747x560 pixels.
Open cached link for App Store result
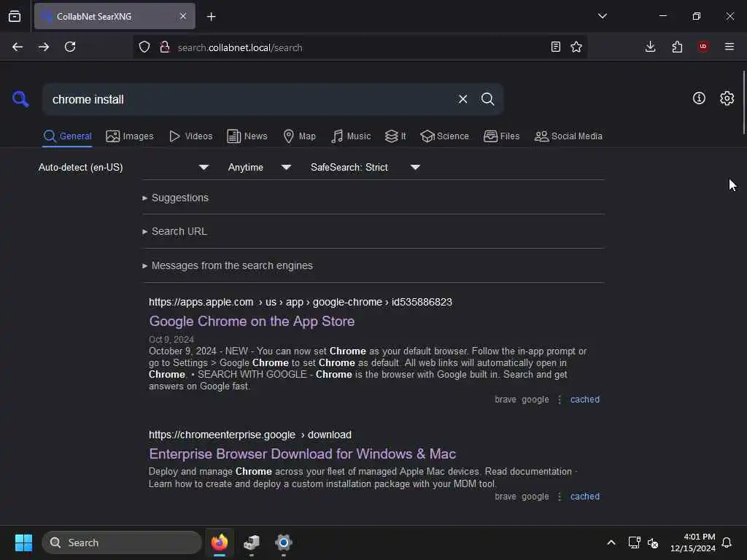[x=585, y=400]
